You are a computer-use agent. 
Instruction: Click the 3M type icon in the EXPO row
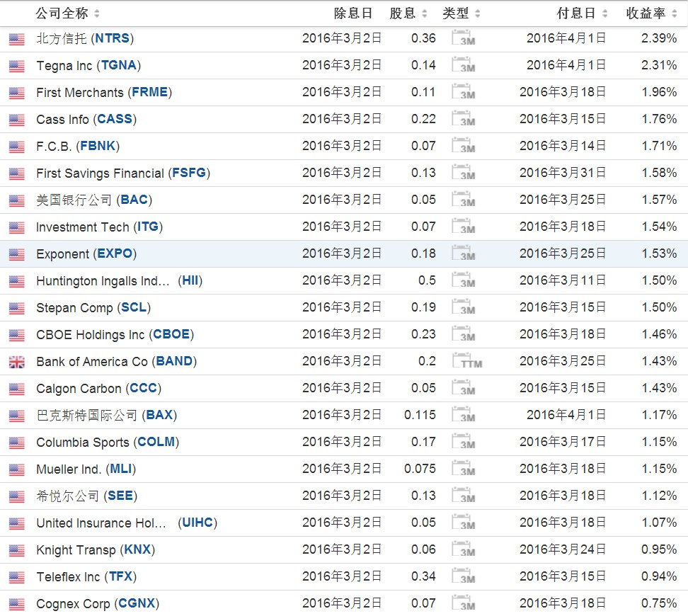(x=463, y=254)
